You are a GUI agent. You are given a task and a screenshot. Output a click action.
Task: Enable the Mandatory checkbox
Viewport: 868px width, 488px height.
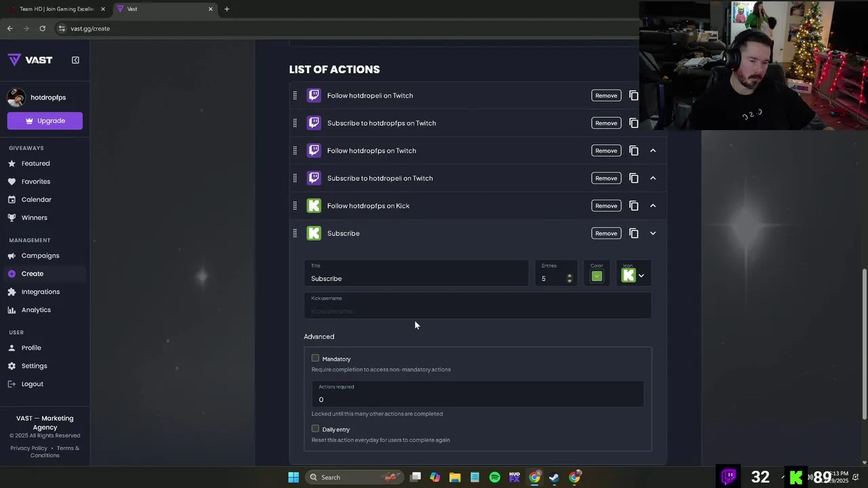pos(315,358)
